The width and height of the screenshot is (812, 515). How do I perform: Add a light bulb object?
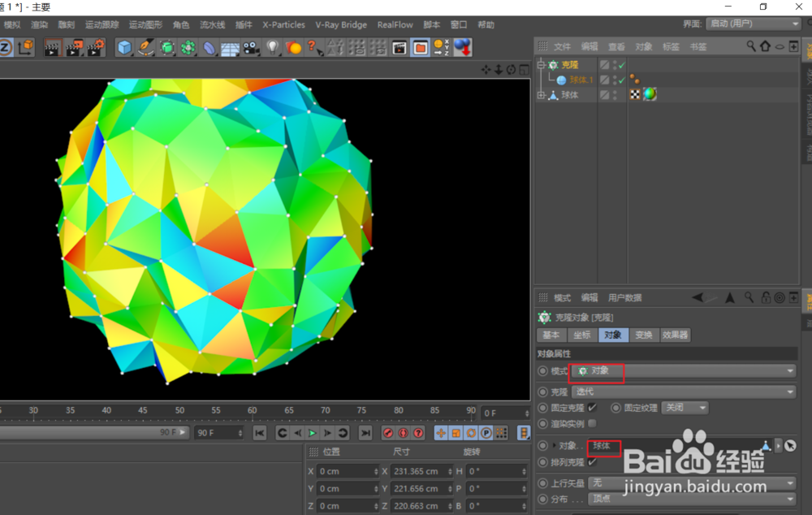tap(272, 48)
